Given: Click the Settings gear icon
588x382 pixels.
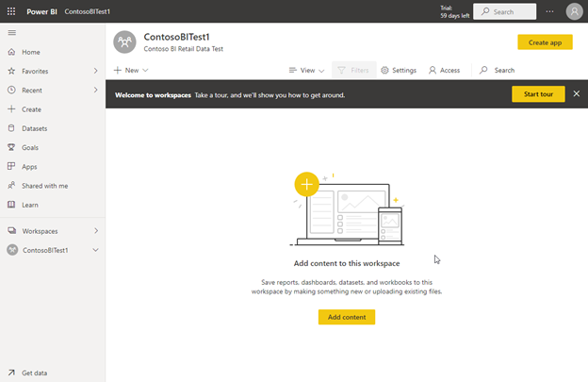Looking at the screenshot, I should (384, 70).
